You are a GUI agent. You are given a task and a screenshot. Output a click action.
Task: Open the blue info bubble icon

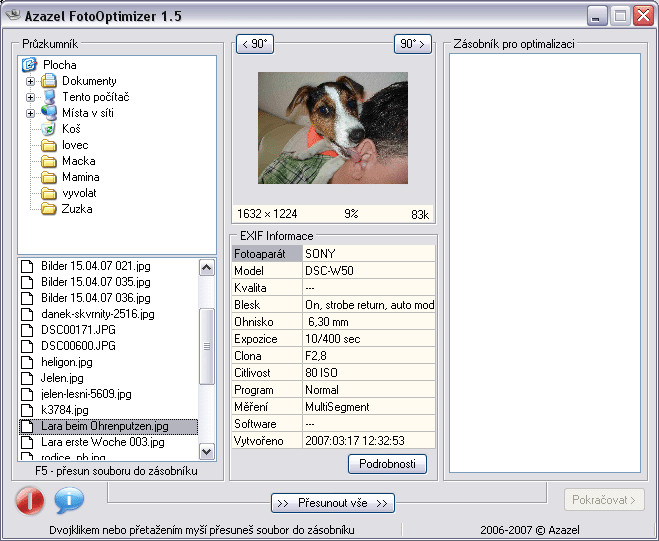69,500
